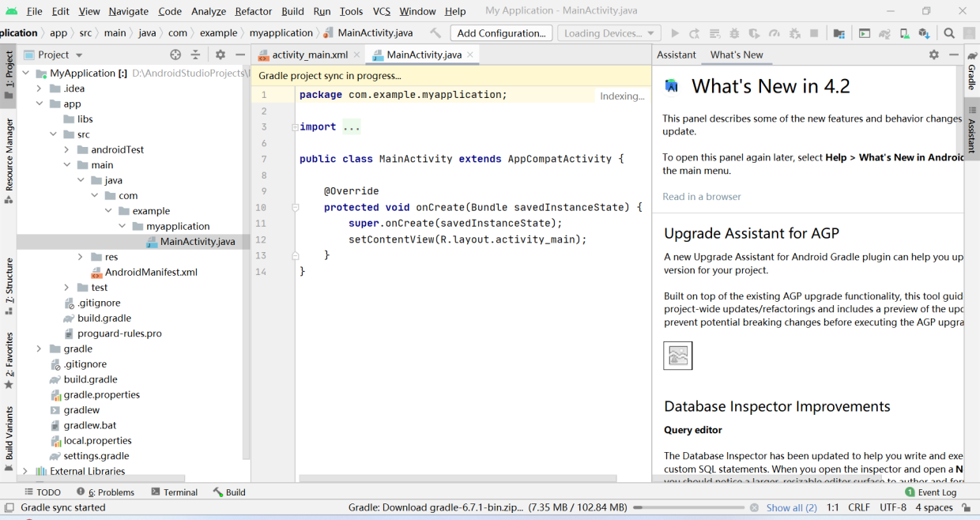Toggle the Build Variants side panel
The image size is (980, 520).
tap(9, 433)
